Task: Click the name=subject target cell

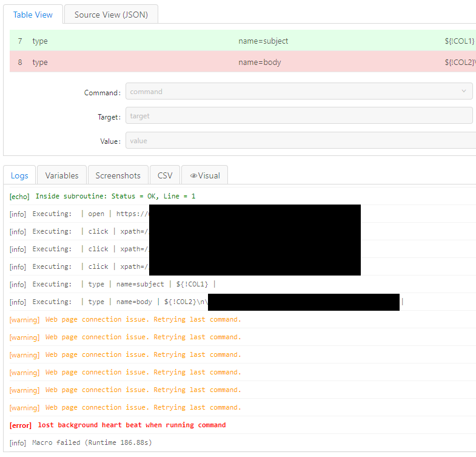Action: click(x=263, y=41)
